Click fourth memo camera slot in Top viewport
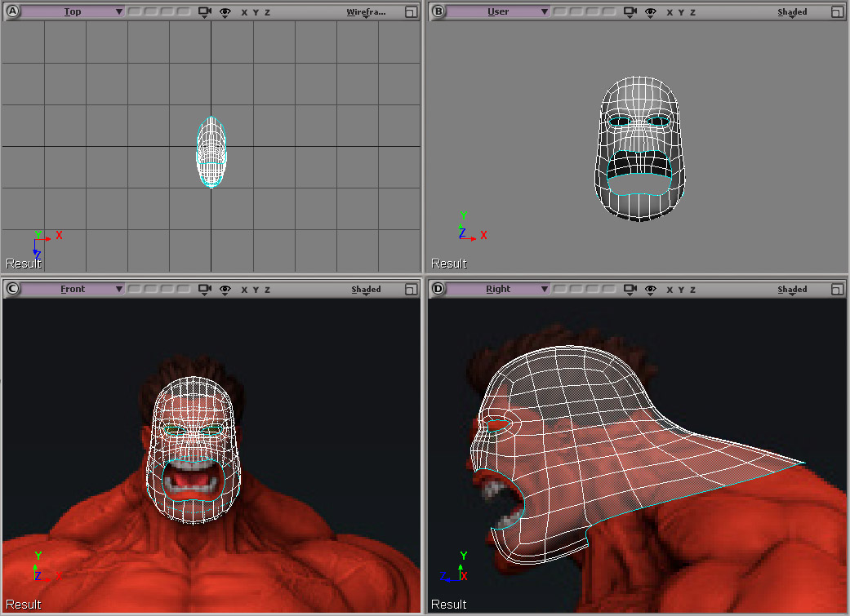The height and width of the screenshot is (616, 850). click(184, 11)
